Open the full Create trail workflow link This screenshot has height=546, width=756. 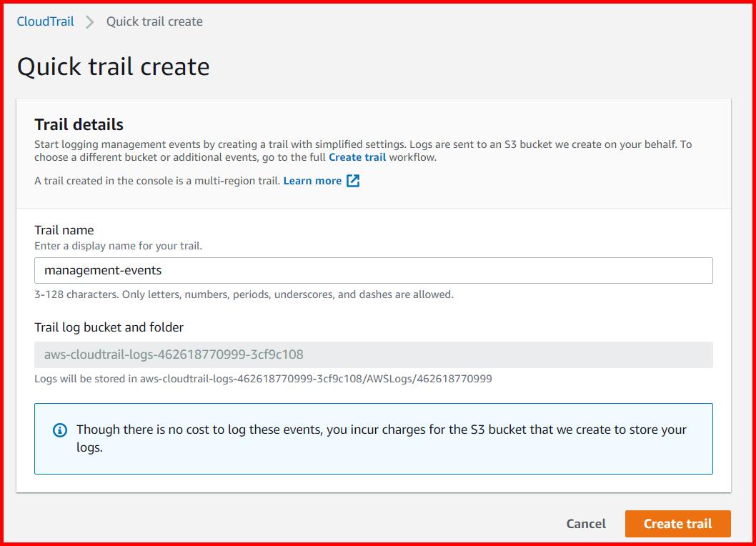tap(357, 157)
